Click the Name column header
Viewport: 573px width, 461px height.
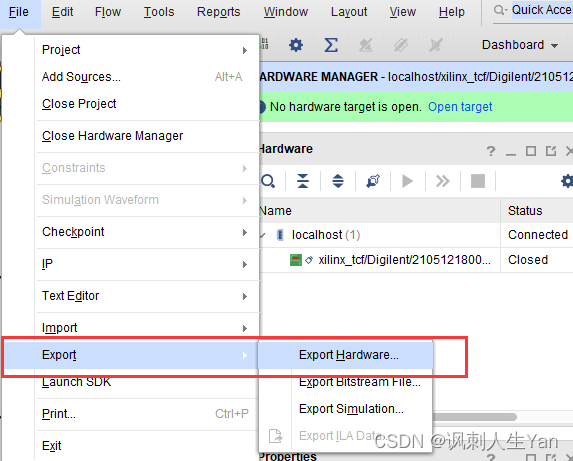coord(379,211)
